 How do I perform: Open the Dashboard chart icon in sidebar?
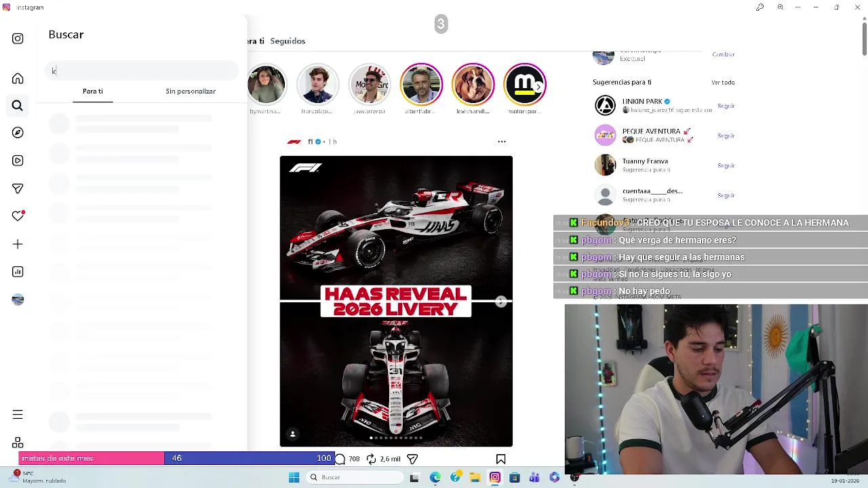18,272
